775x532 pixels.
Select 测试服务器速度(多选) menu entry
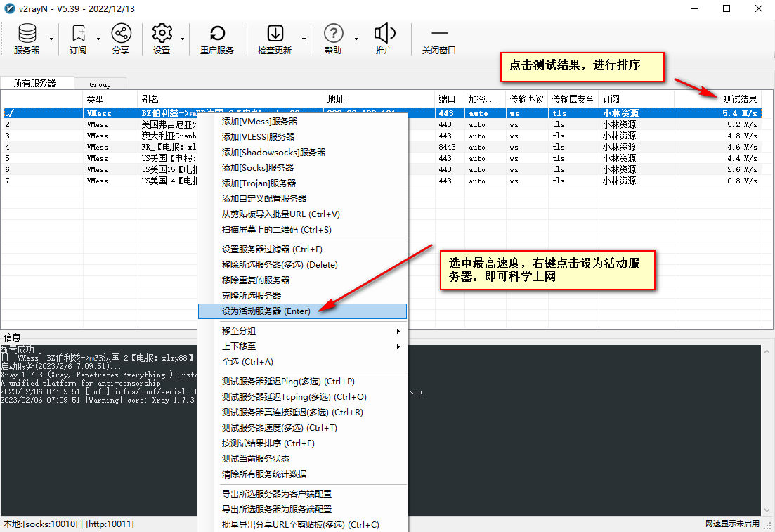(280, 428)
